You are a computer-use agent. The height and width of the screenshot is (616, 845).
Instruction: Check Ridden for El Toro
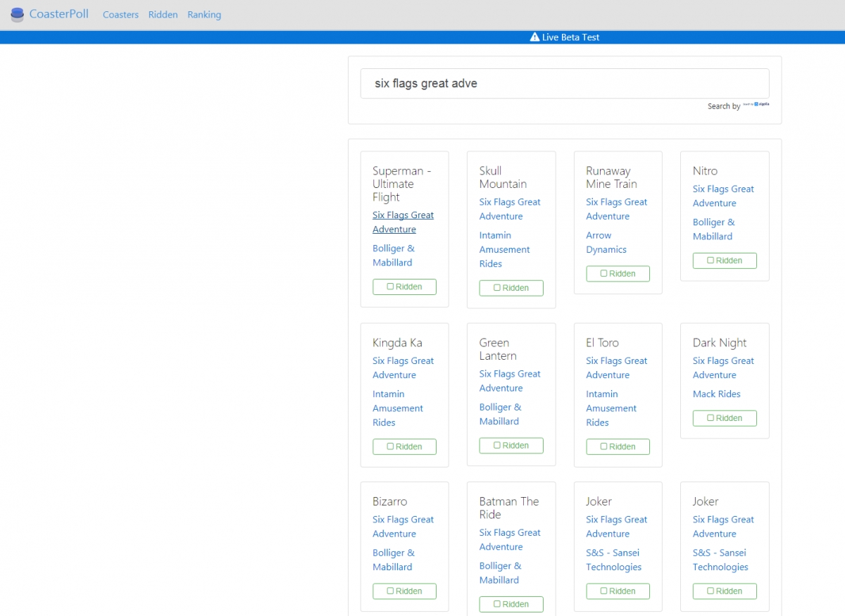pos(618,446)
